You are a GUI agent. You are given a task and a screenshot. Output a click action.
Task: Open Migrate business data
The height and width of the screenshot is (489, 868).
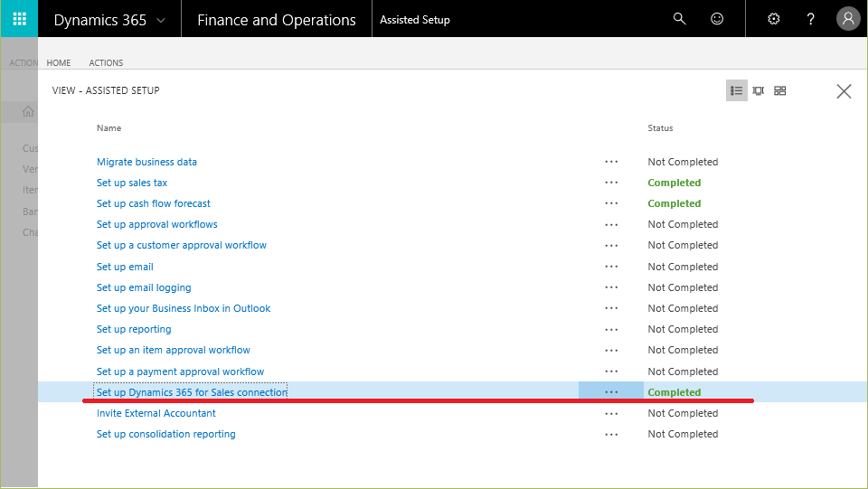(146, 162)
